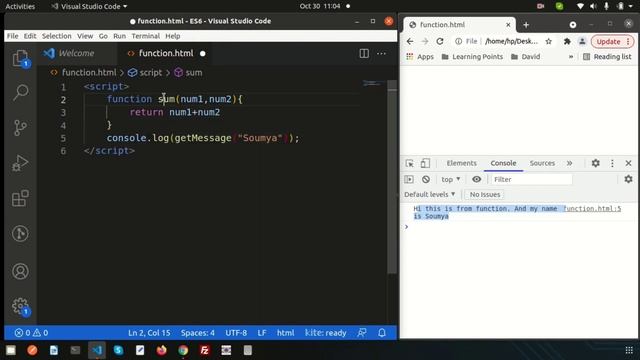Select the DevTools Console tab

pos(503,163)
